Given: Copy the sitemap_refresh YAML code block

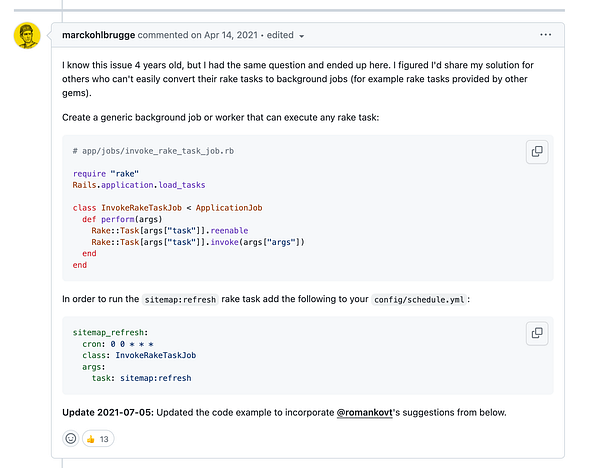Looking at the screenshot, I should click(537, 333).
